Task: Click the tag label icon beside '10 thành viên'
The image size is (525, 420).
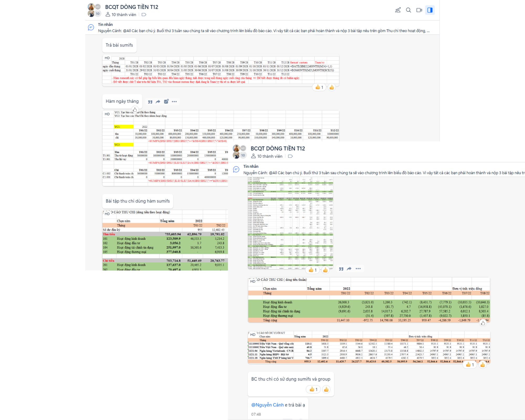Action: [x=144, y=15]
